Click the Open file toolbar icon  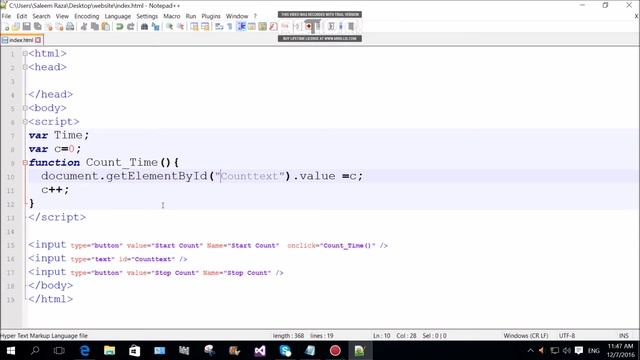16,27
